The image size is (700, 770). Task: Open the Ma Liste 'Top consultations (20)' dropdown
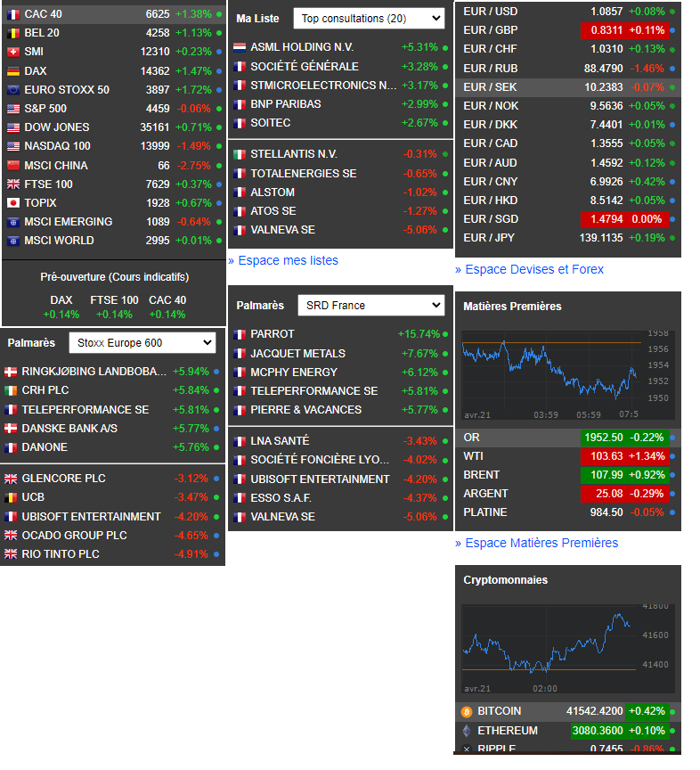[x=369, y=19]
